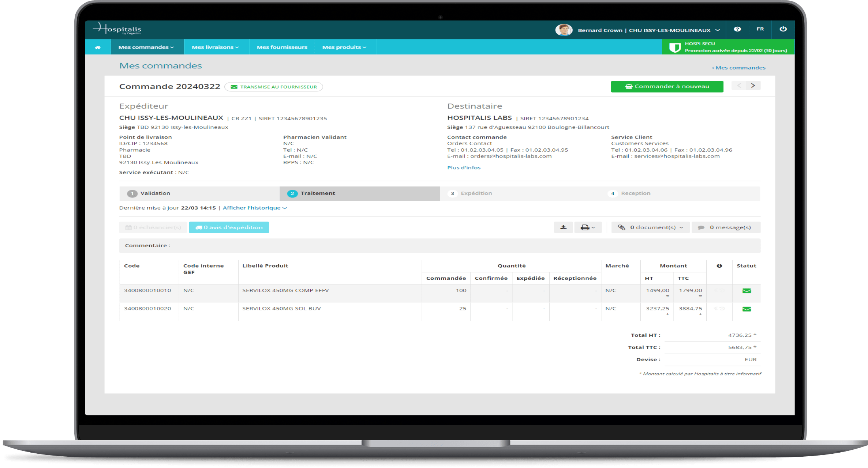This screenshot has width=868, height=468.
Task: Click the EUR currency value
Action: point(751,359)
